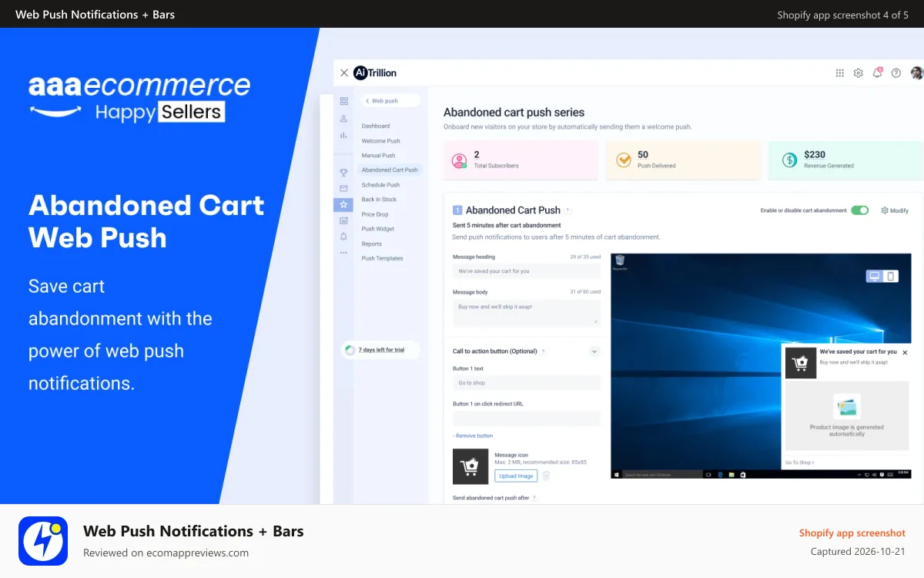Click the Message heading input field
This screenshot has height=578, width=924.
tap(527, 271)
